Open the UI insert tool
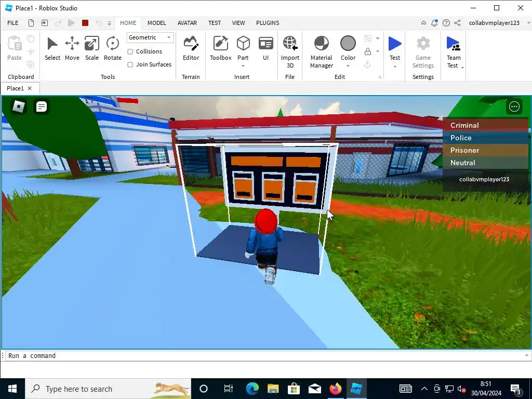532x399 pixels. (x=265, y=48)
